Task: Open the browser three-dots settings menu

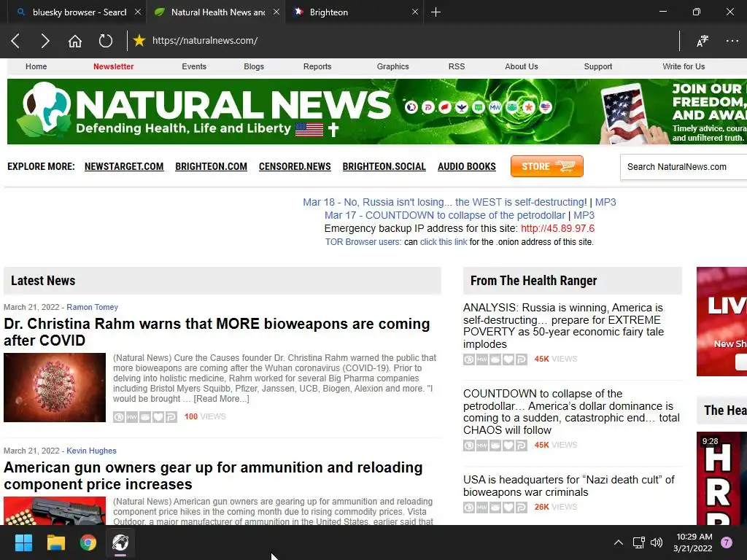Action: tap(732, 41)
